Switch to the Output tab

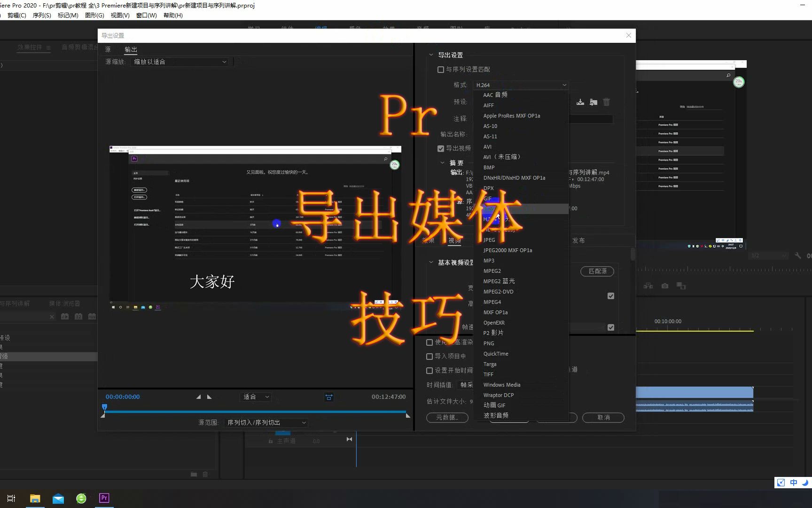(x=131, y=49)
